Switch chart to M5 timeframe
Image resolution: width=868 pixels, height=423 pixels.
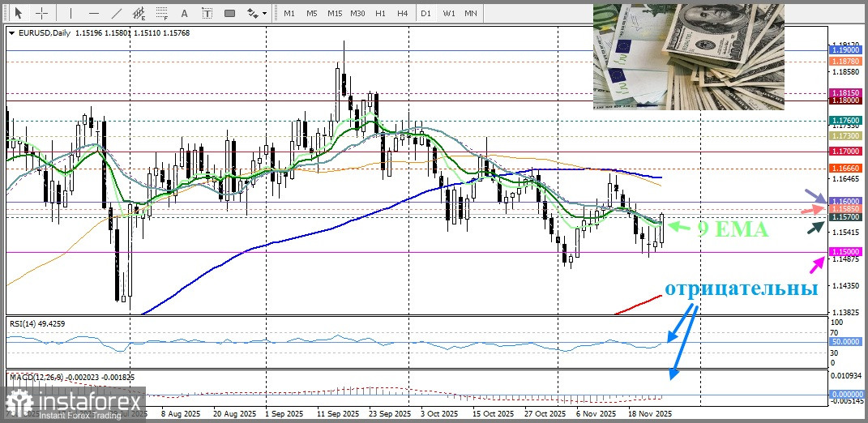[312, 13]
